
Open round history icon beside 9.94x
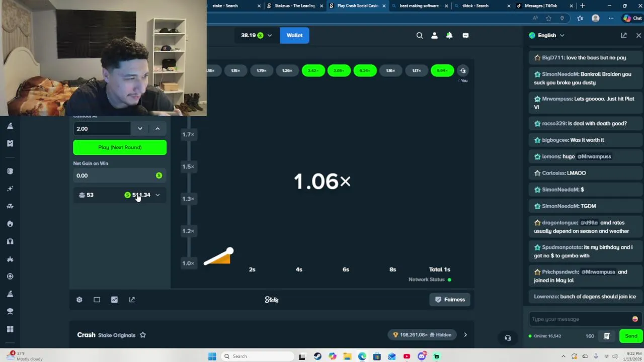click(x=463, y=71)
